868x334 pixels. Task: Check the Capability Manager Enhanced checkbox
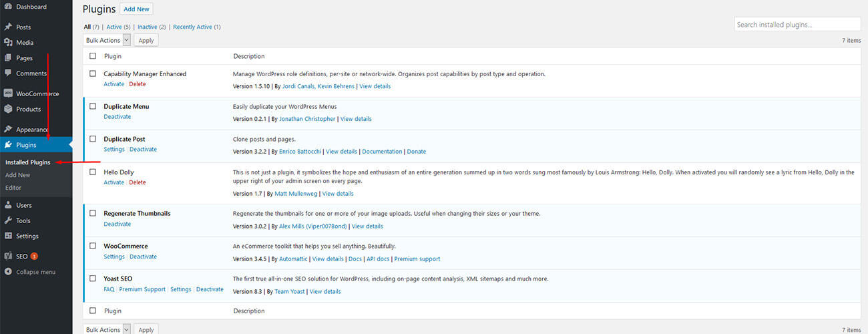pos(93,73)
